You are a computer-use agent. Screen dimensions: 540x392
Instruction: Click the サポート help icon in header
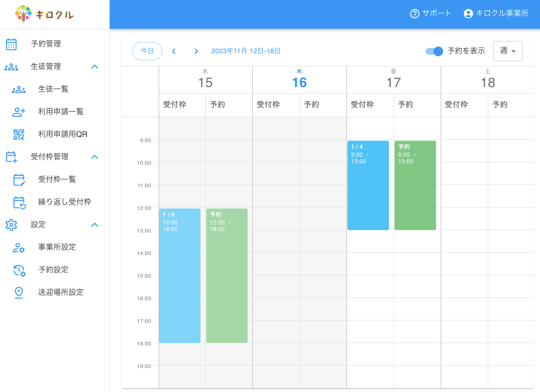coord(414,14)
